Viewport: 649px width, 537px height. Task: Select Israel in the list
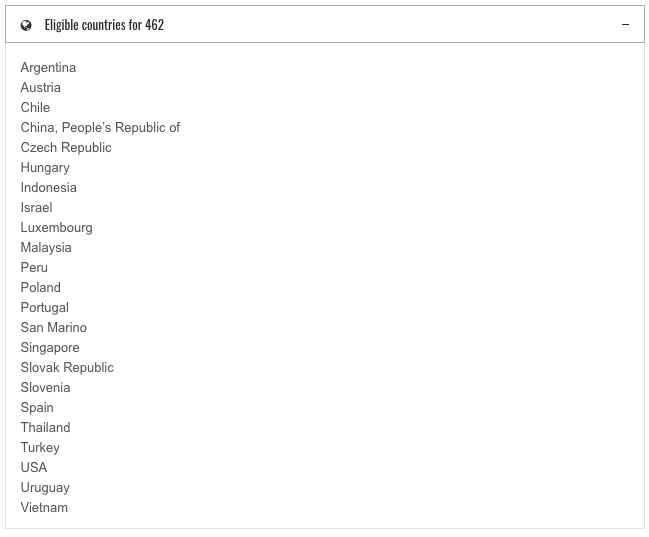[x=36, y=207]
